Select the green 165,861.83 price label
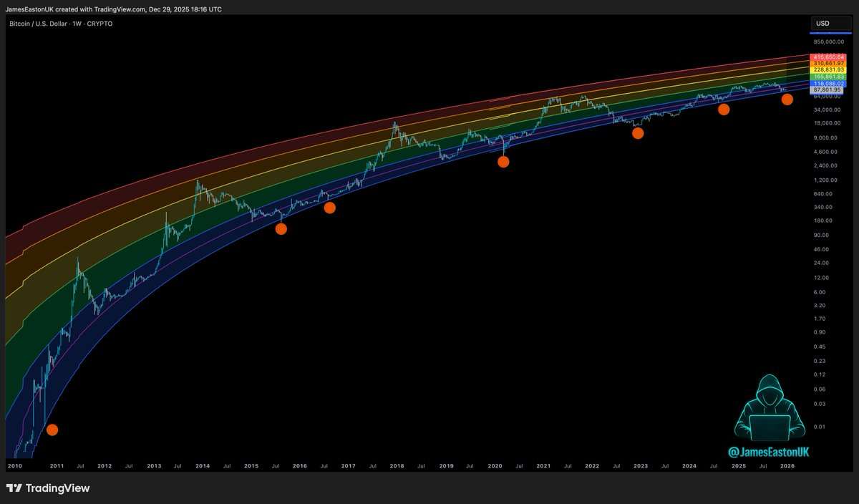The height and width of the screenshot is (504, 859). pyautogui.click(x=828, y=77)
